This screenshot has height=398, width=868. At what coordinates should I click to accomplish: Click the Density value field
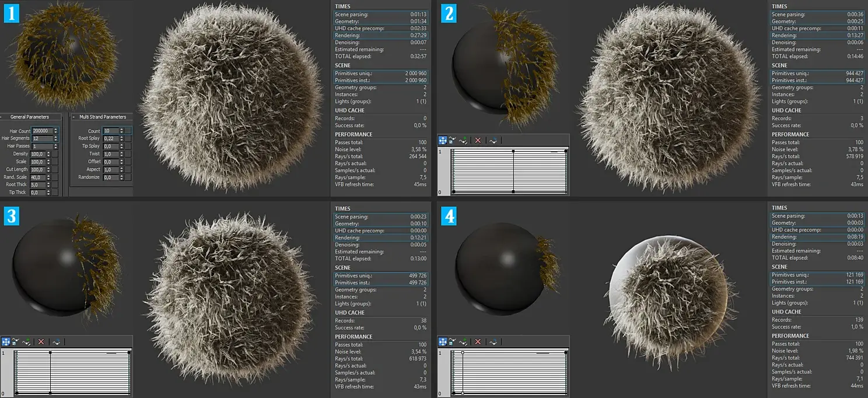point(38,154)
